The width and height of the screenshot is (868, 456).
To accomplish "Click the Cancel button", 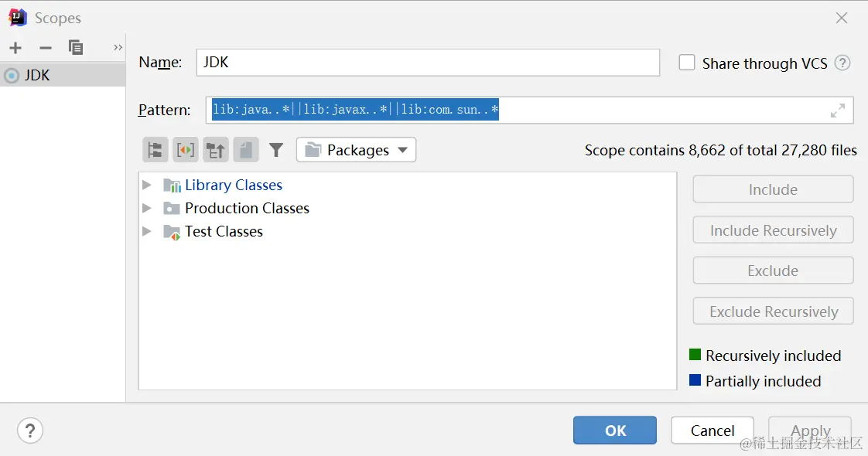I will click(712, 430).
